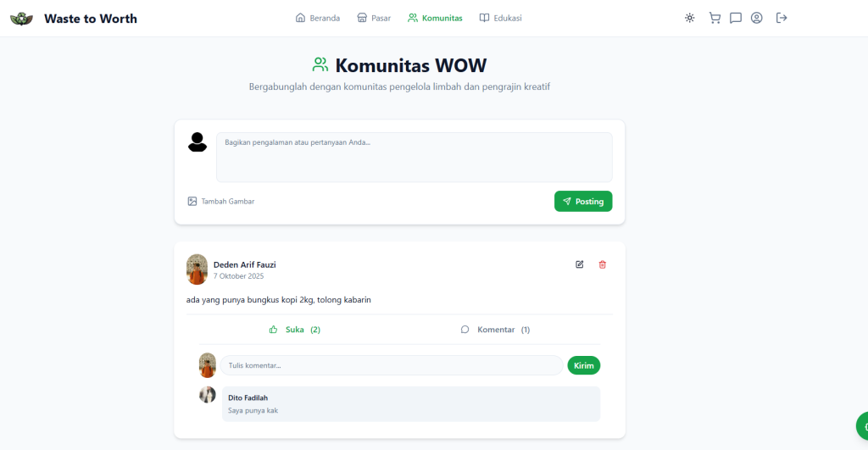Toggle the light/dark theme sun icon
Screen dimensions: 868x450
(690, 18)
